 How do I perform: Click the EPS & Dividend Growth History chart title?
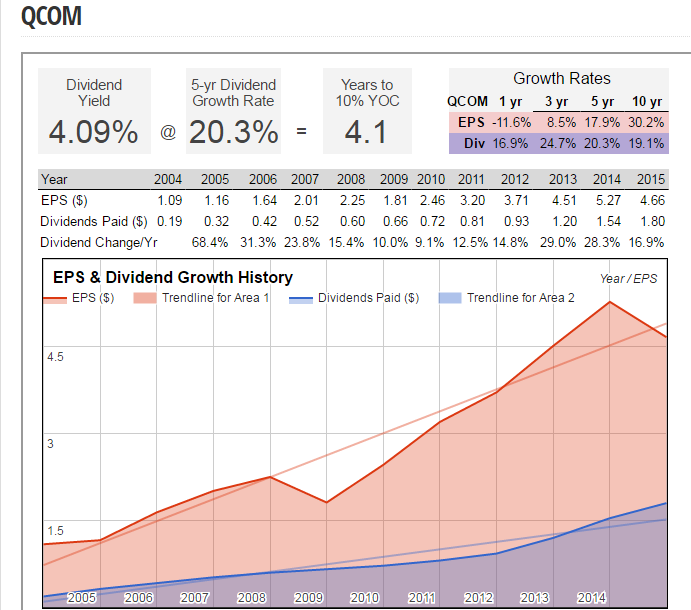click(173, 277)
